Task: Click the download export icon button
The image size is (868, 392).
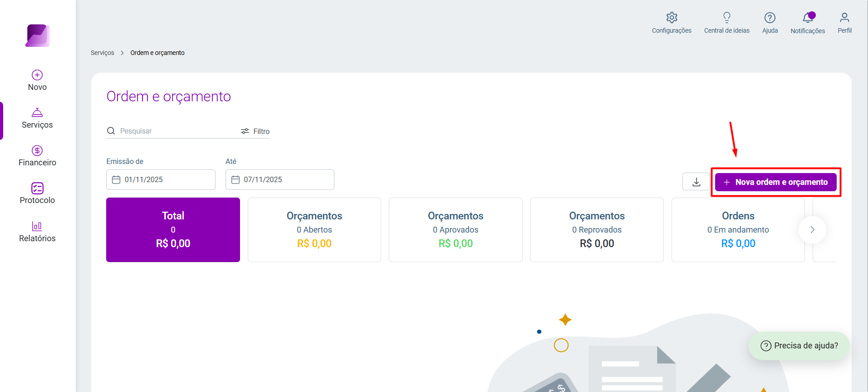Action: [696, 182]
